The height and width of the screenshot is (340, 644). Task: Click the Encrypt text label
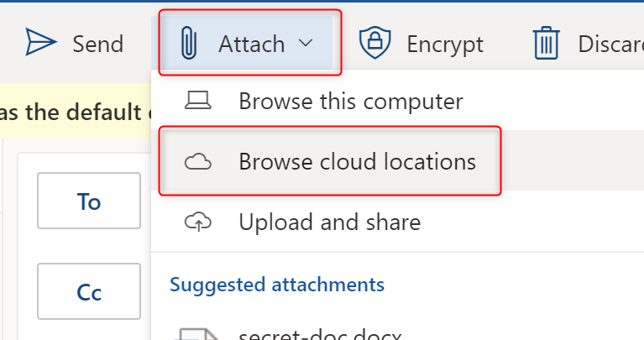(445, 43)
